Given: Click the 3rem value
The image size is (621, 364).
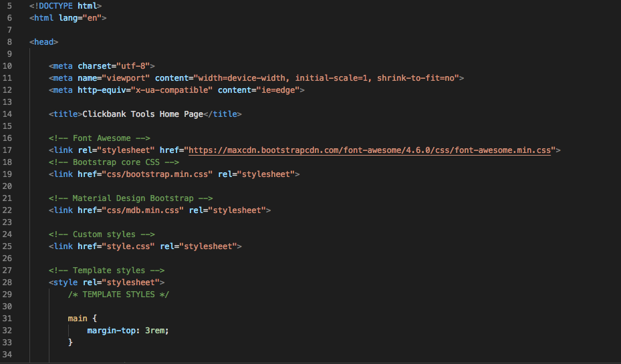Looking at the screenshot, I should (154, 331).
